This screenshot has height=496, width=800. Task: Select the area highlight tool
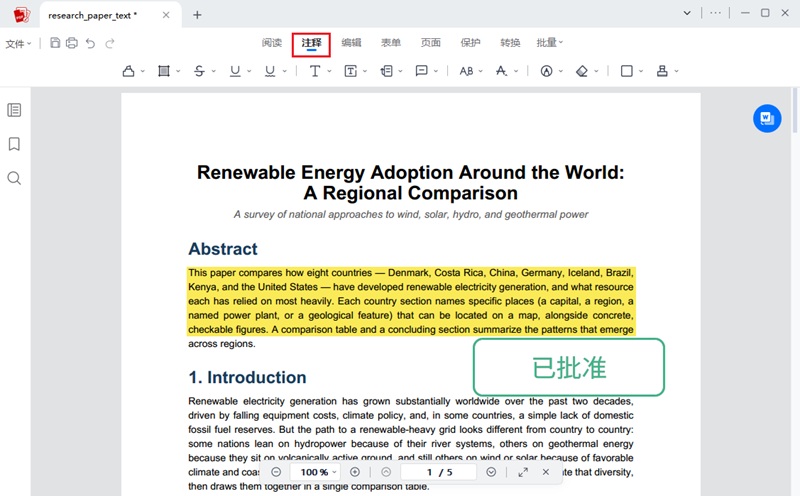point(164,71)
